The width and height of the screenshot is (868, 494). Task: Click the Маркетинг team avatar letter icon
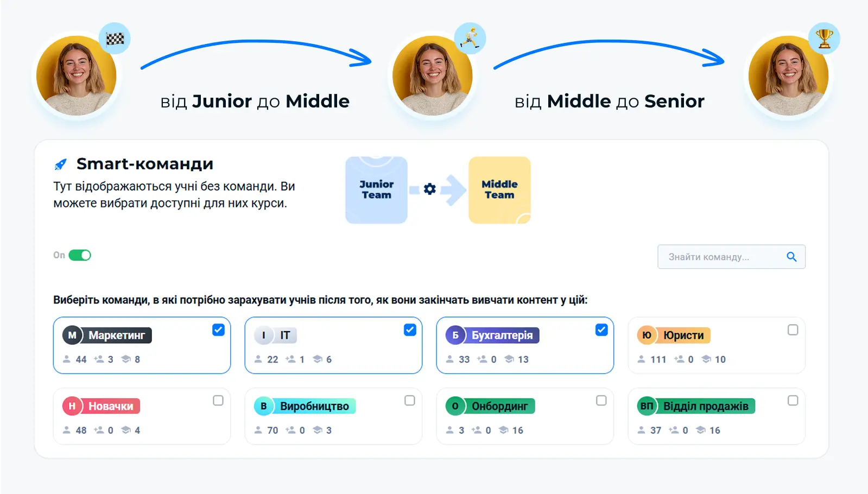[x=72, y=335]
